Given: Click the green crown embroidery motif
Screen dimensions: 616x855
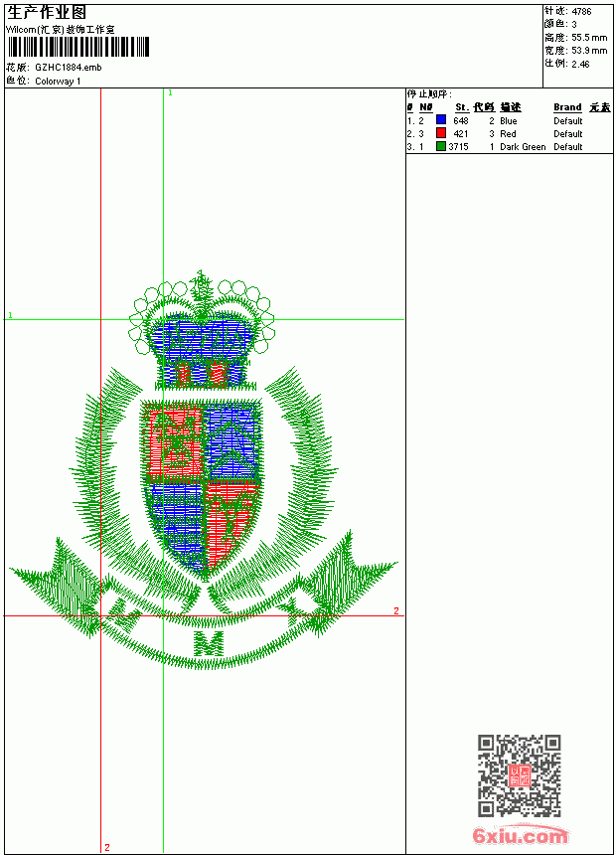Looking at the screenshot, I should coord(202,330).
